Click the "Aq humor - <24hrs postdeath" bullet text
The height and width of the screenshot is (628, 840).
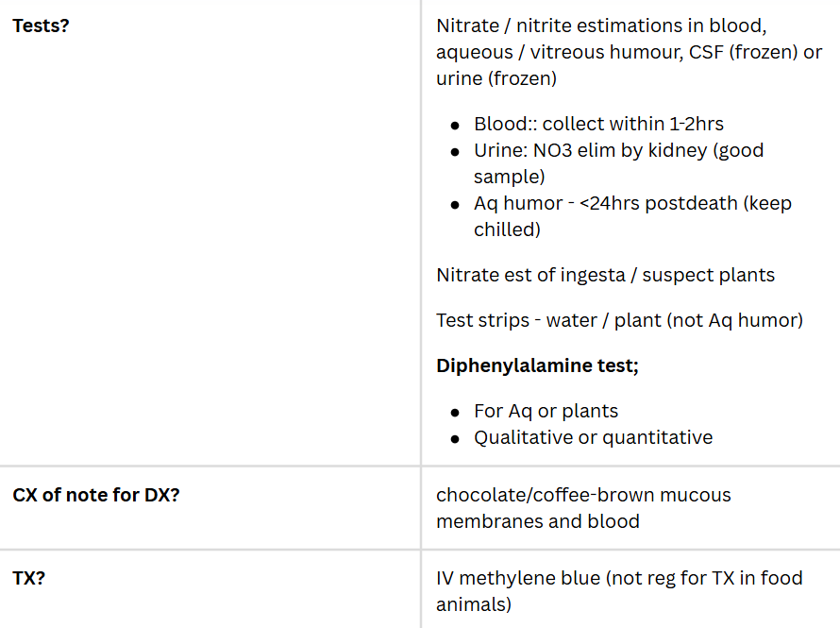(632, 203)
